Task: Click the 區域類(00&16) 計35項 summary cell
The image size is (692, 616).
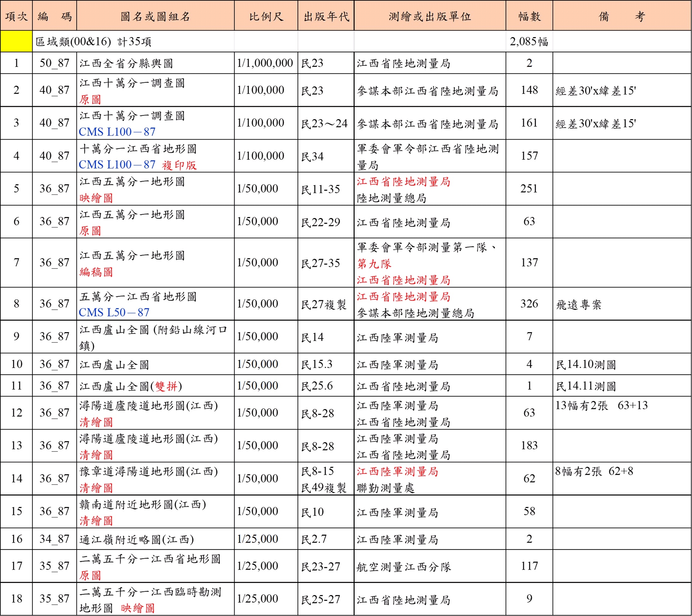Action: [x=94, y=42]
